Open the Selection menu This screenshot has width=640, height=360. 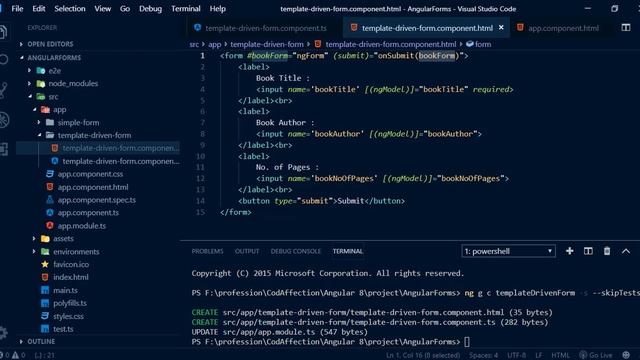pyautogui.click(x=70, y=9)
